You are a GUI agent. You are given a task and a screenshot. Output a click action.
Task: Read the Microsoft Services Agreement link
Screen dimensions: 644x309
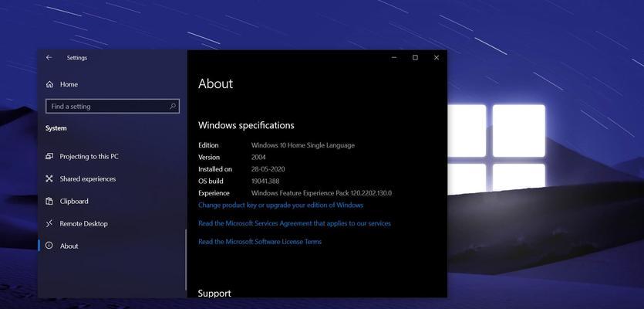tap(295, 223)
